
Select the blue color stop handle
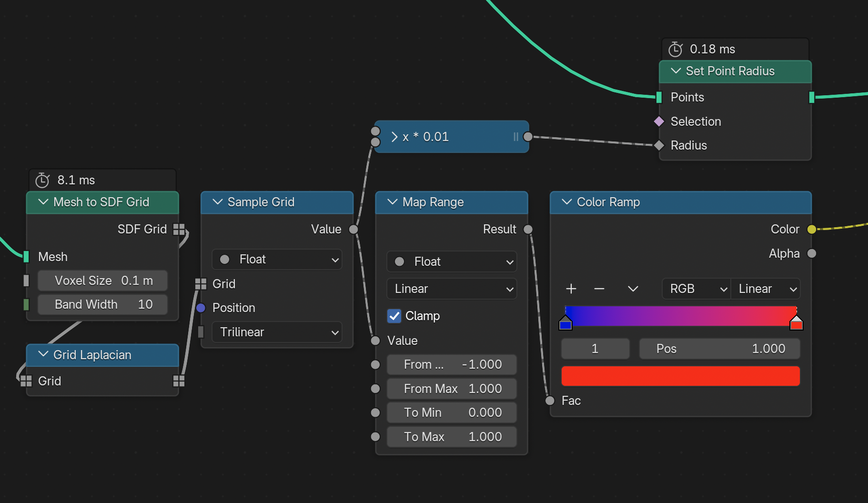coord(565,322)
